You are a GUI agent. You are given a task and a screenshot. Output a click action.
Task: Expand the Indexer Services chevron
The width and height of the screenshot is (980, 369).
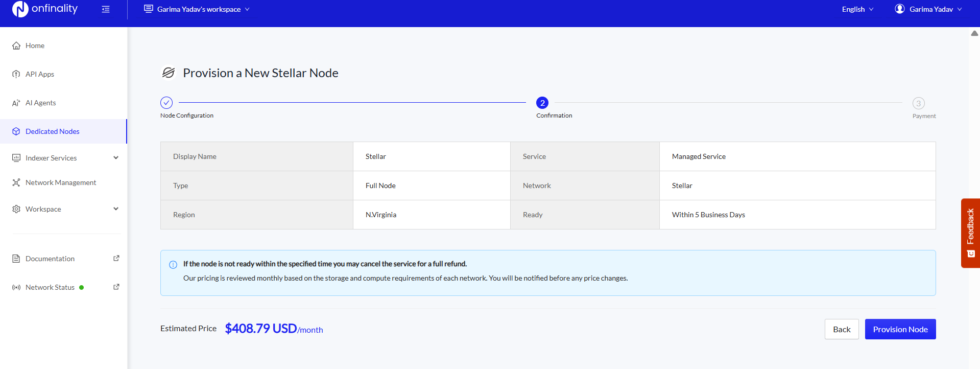[116, 158]
